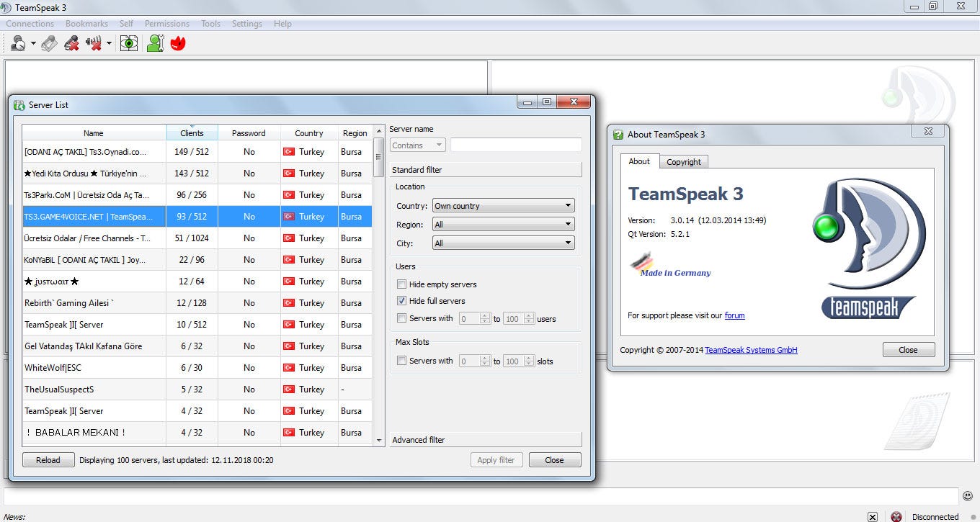Open Contacts manager green person icon

click(x=155, y=43)
